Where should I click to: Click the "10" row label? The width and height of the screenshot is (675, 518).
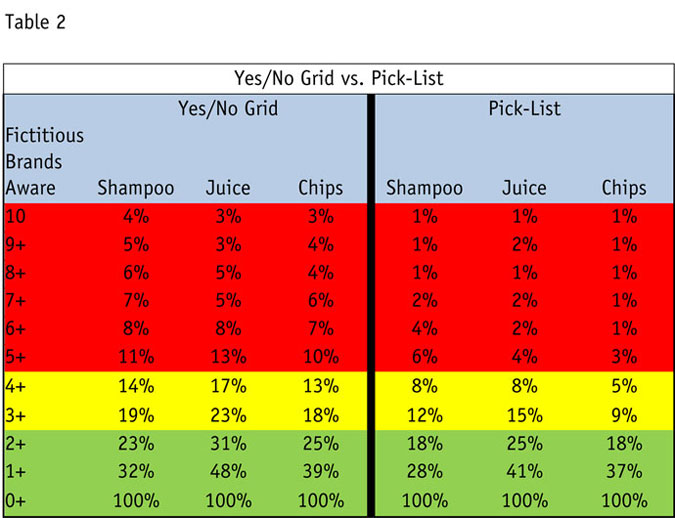tap(16, 216)
